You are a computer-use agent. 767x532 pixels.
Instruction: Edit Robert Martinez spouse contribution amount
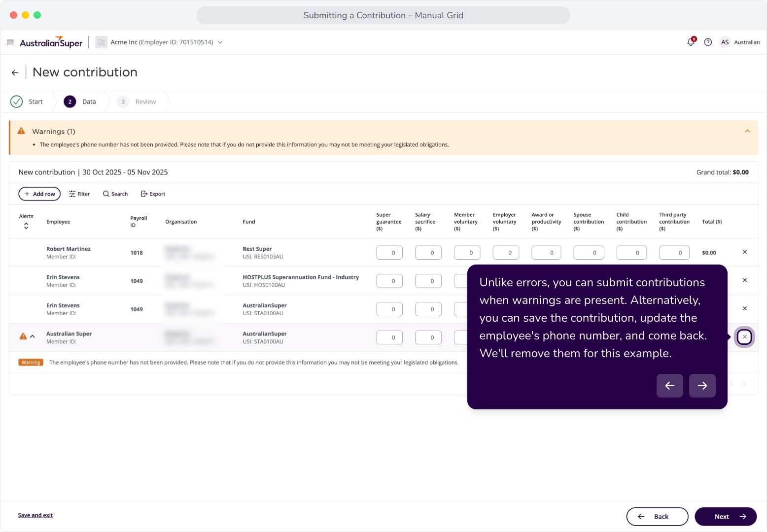click(589, 253)
